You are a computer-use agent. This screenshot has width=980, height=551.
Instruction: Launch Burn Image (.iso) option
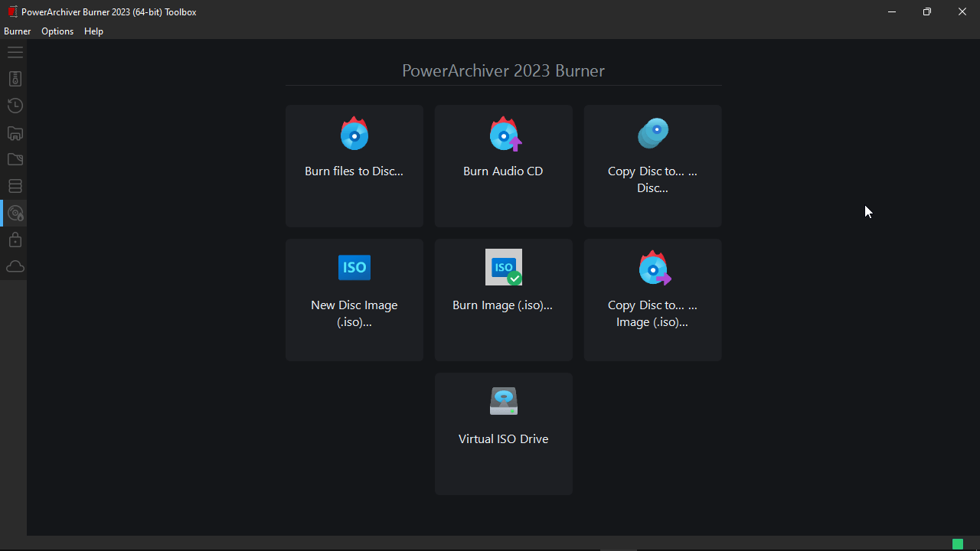coord(503,300)
